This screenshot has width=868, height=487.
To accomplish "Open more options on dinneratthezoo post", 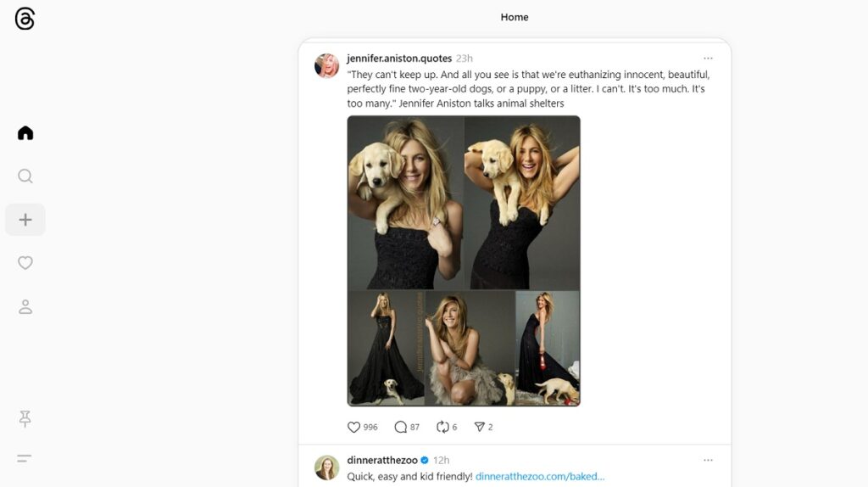I will (x=708, y=460).
